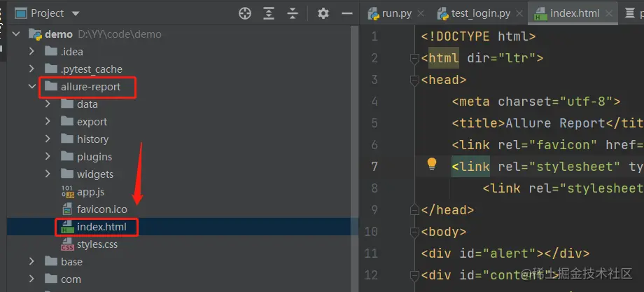
Task: Expand the plugins folder
Action: point(48,156)
